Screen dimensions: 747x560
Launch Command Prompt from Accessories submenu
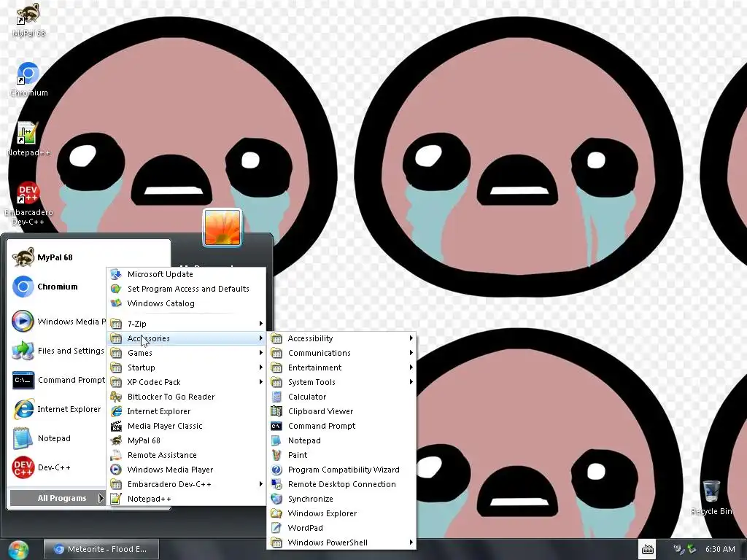[341, 426]
